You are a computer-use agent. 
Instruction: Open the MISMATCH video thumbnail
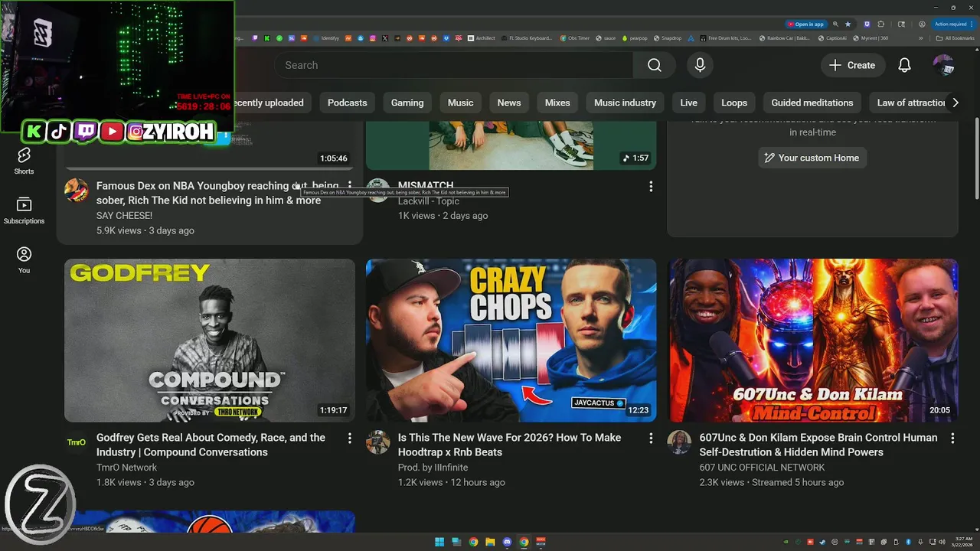coord(511,145)
